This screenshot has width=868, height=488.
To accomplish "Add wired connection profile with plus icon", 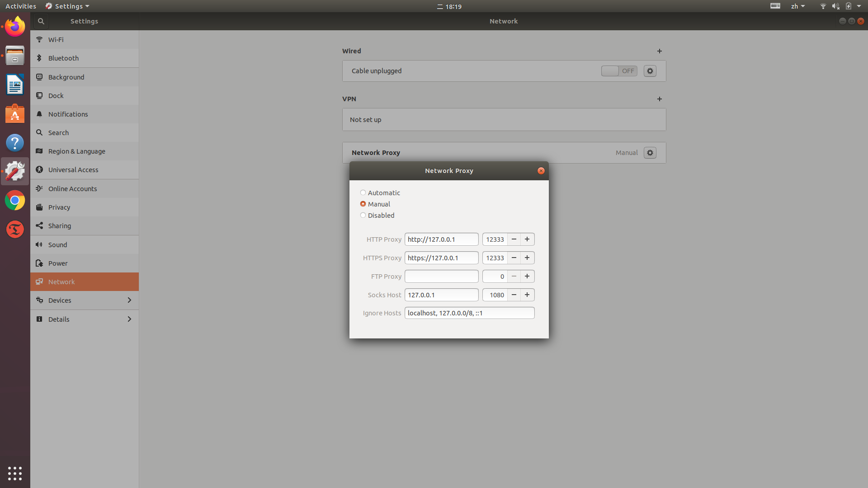I will (659, 51).
